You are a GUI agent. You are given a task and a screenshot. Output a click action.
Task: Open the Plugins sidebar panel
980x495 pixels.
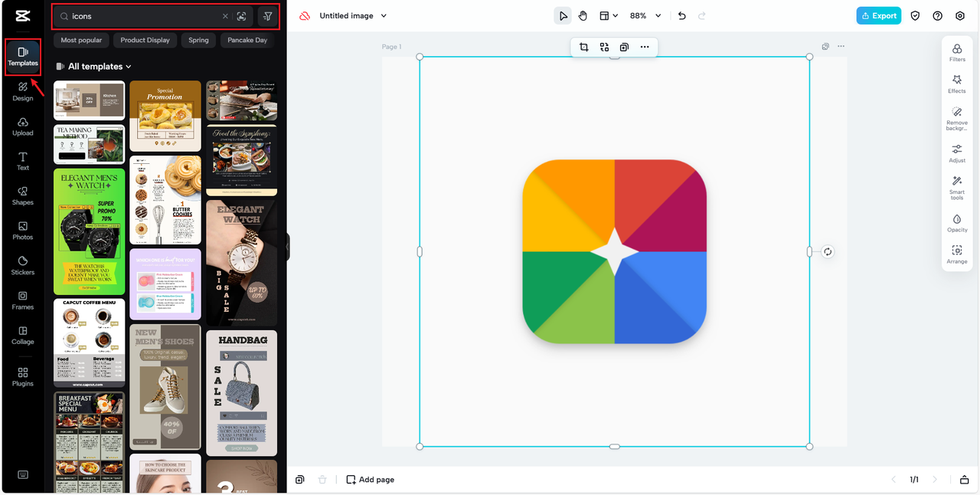23,377
